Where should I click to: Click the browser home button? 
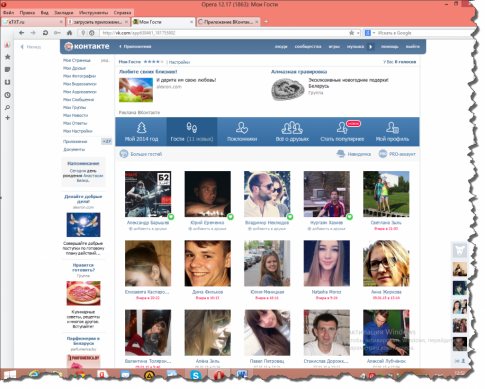tap(69, 33)
